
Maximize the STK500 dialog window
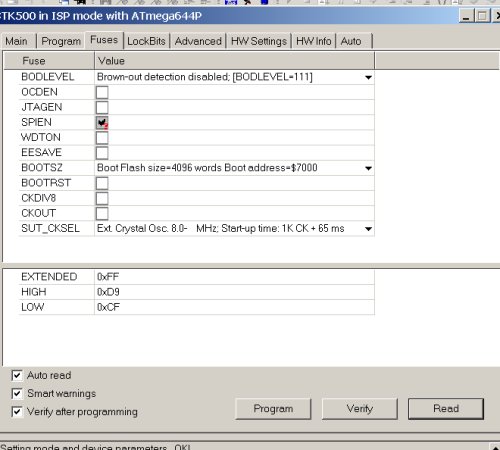point(482,16)
